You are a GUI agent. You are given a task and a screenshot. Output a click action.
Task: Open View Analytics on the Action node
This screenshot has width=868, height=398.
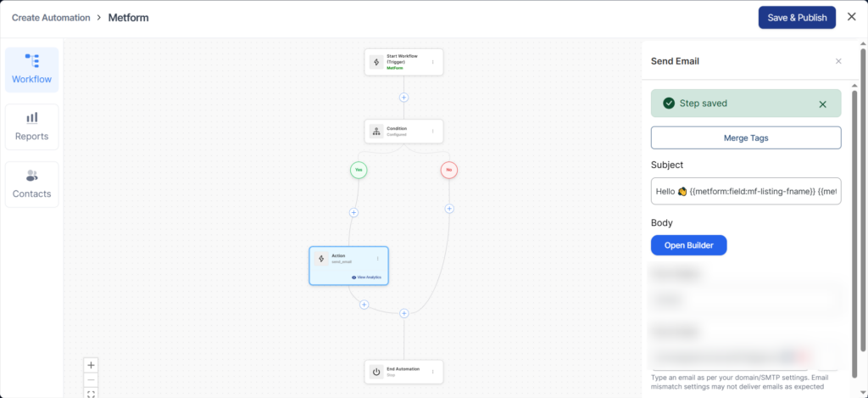click(368, 277)
